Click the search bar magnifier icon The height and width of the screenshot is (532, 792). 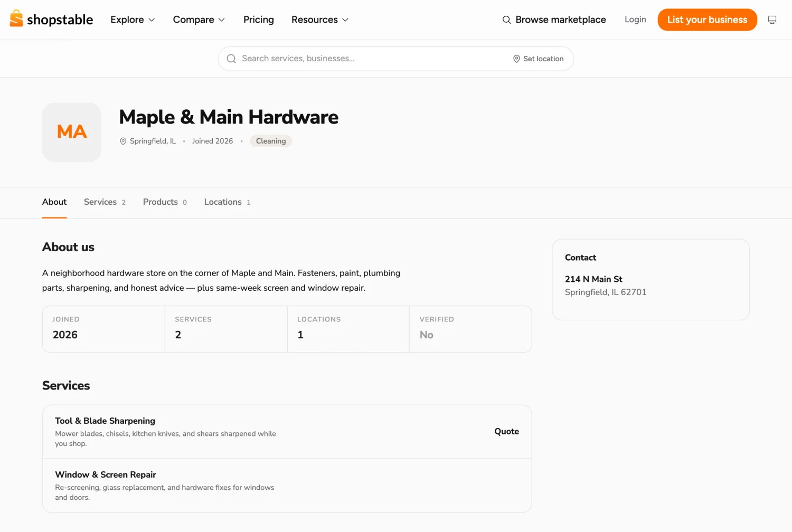pos(231,59)
